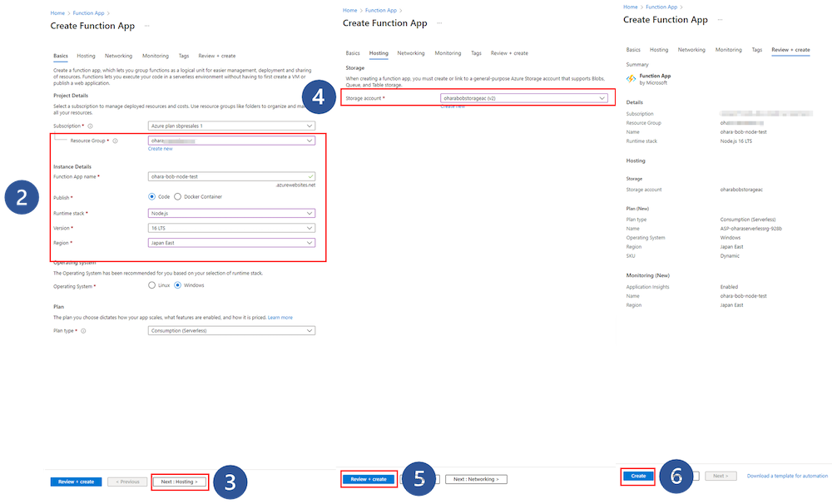Click the Consumption (Serverless) plan type value in summary
Image resolution: width=832 pixels, height=504 pixels.
coord(748,220)
